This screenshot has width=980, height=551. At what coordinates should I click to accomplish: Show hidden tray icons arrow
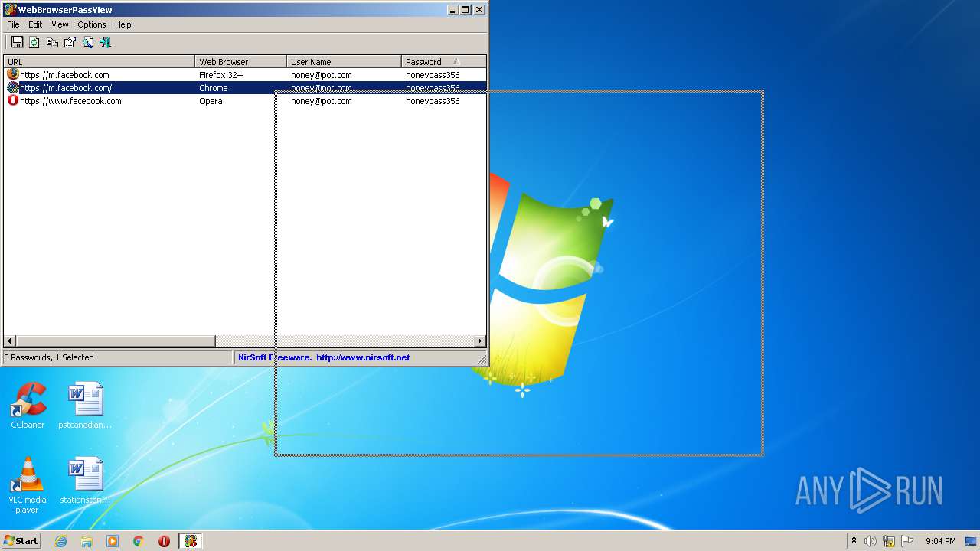click(x=854, y=540)
